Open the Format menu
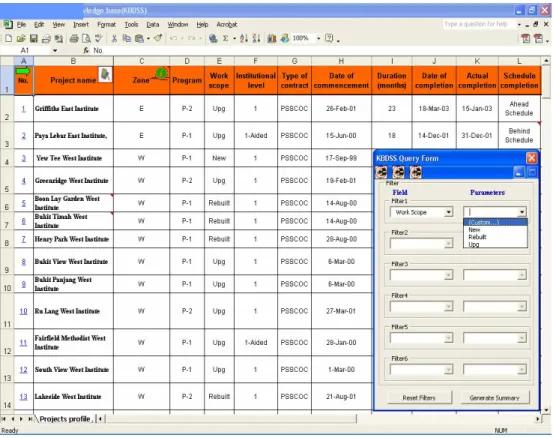Image resolution: width=553 pixels, height=438 pixels. [x=106, y=24]
